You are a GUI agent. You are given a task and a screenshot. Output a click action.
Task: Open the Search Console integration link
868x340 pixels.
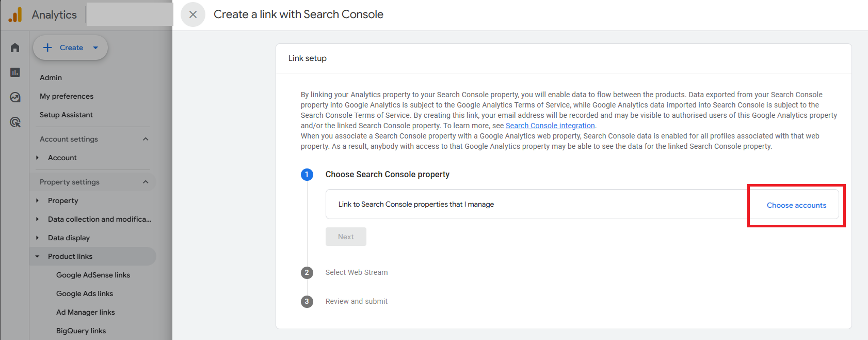click(x=550, y=125)
